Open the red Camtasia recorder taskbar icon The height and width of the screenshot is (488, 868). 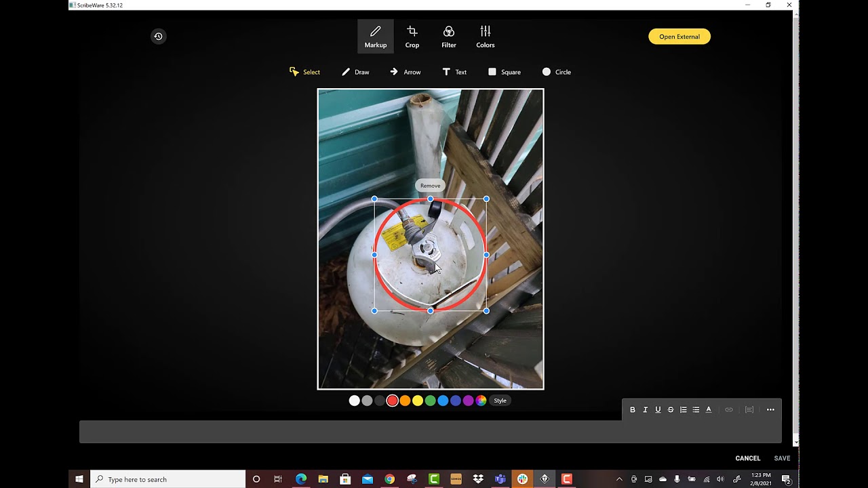tap(567, 479)
